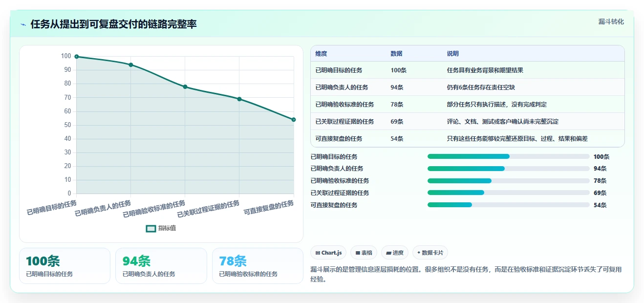Select table cell 可直接复盘的任务
Screen dimensions: 644x303
pyautogui.click(x=339, y=139)
